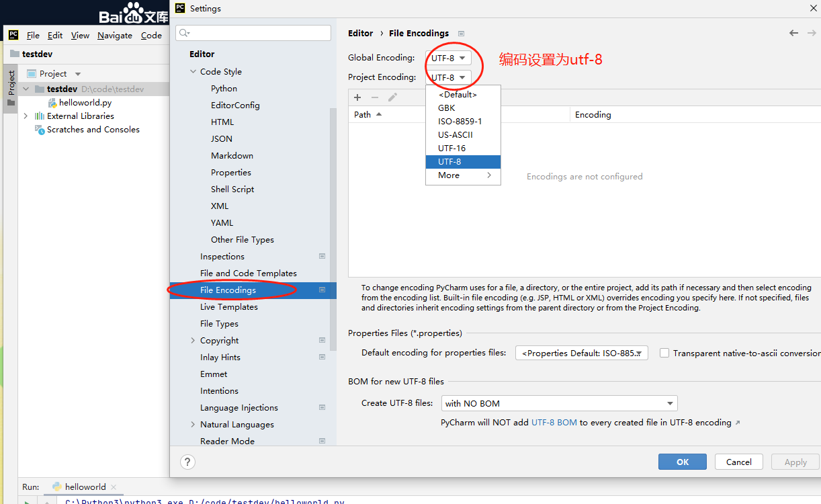Click the Scratches and Consoles icon
The height and width of the screenshot is (504, 821).
tap(41, 130)
